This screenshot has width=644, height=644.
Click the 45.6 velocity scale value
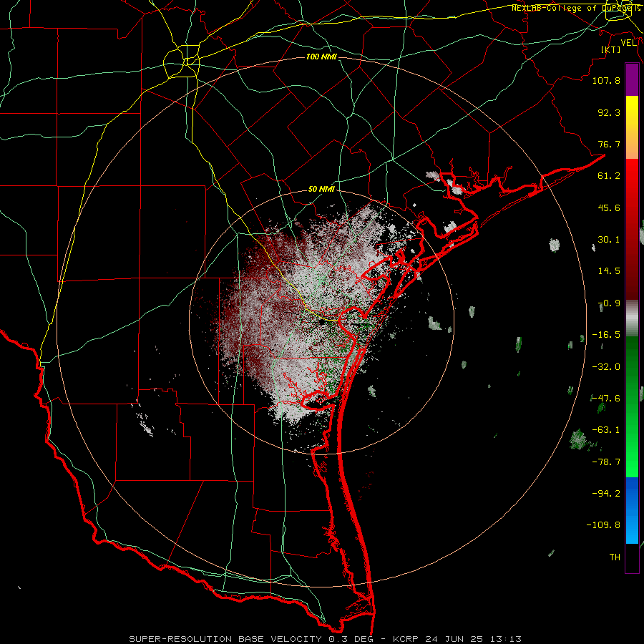point(609,208)
